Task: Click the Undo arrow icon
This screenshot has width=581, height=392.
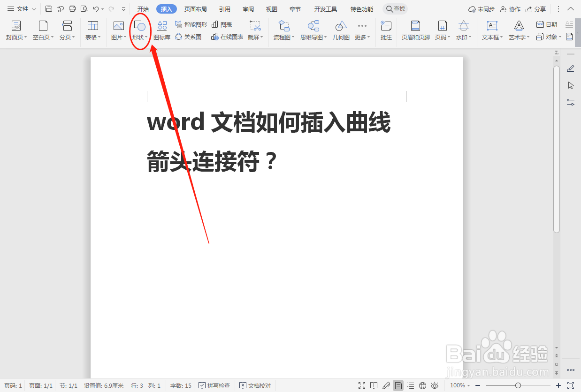Action: point(95,9)
